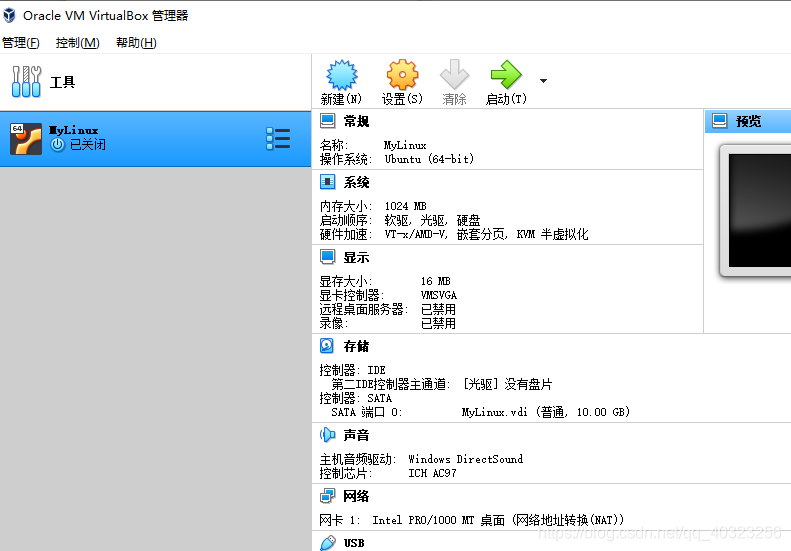The image size is (791, 551).
Task: Click the 新建(N) new VM icon
Action: pos(342,75)
